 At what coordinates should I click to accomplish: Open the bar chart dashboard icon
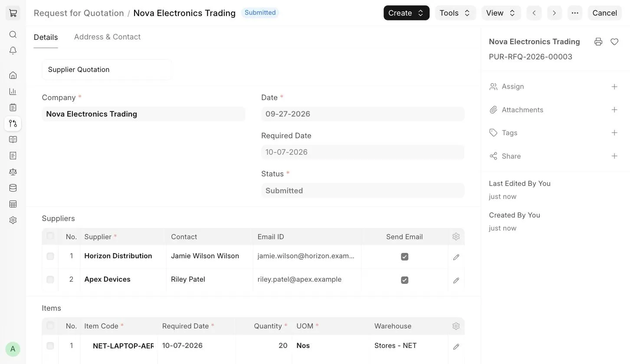point(13,91)
